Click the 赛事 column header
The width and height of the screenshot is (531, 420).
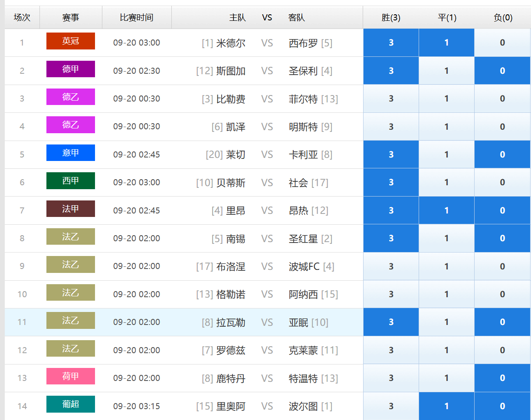tap(71, 18)
